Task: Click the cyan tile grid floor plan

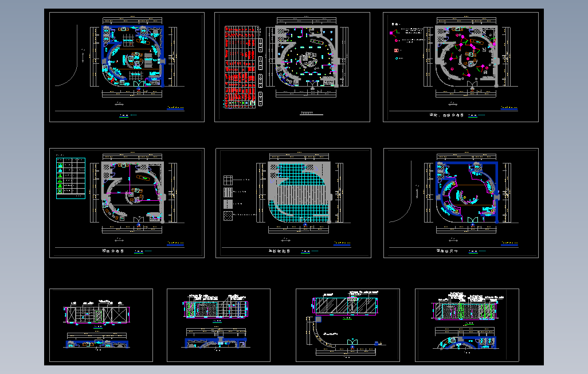Action: point(300,192)
